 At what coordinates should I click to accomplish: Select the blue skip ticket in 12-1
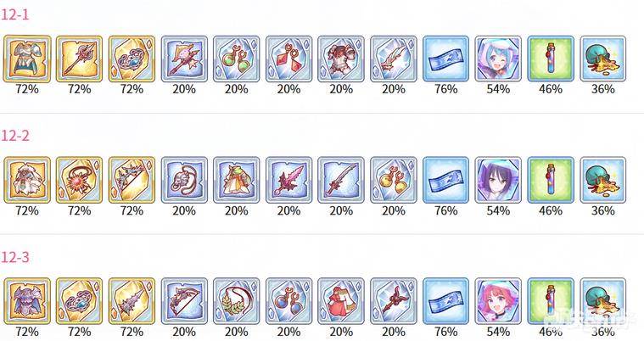pos(445,59)
